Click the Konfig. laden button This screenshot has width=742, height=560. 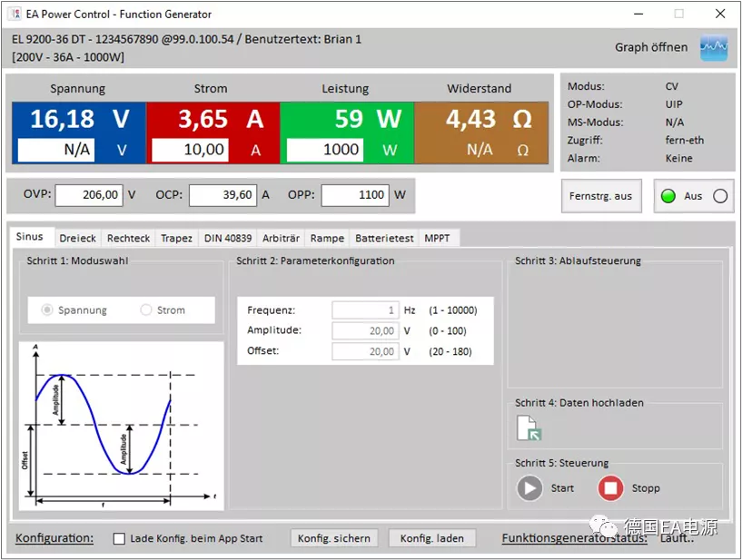tap(432, 538)
